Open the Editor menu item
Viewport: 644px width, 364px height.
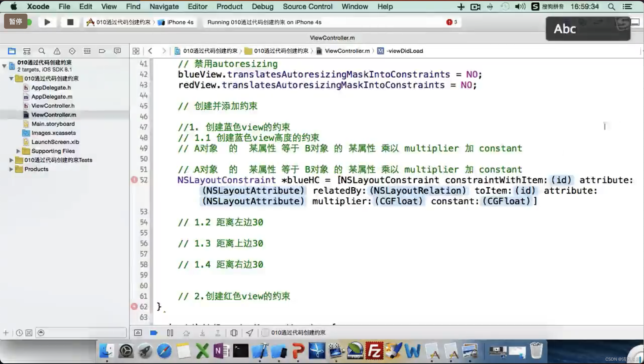(x=197, y=6)
